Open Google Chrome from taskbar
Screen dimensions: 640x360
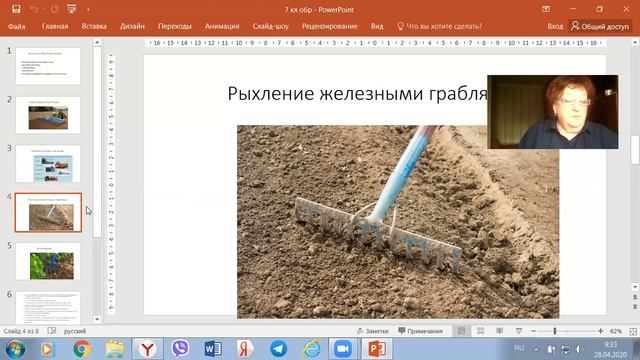82,349
